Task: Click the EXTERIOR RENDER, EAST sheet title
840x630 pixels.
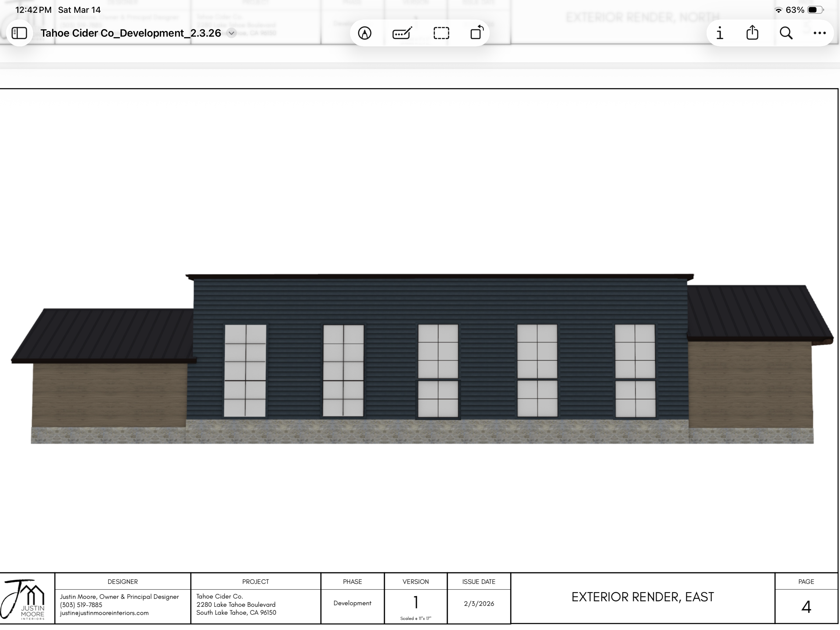Action: (643, 597)
